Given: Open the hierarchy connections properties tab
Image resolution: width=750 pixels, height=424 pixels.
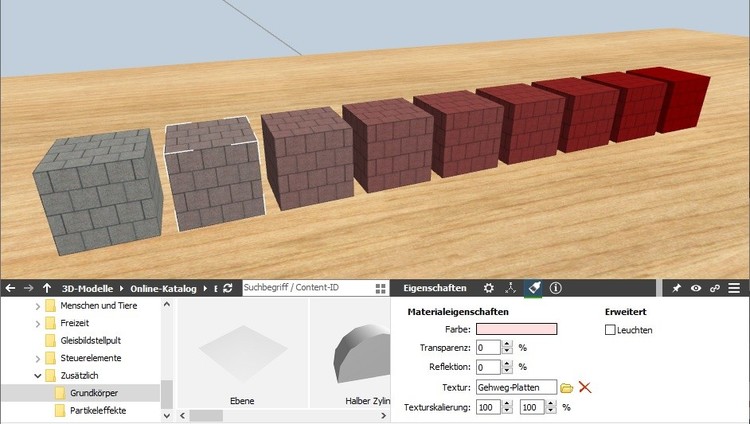Looking at the screenshot, I should pyautogui.click(x=511, y=288).
